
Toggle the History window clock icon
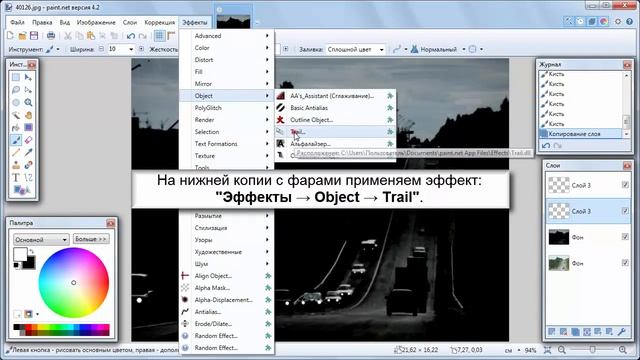580,22
